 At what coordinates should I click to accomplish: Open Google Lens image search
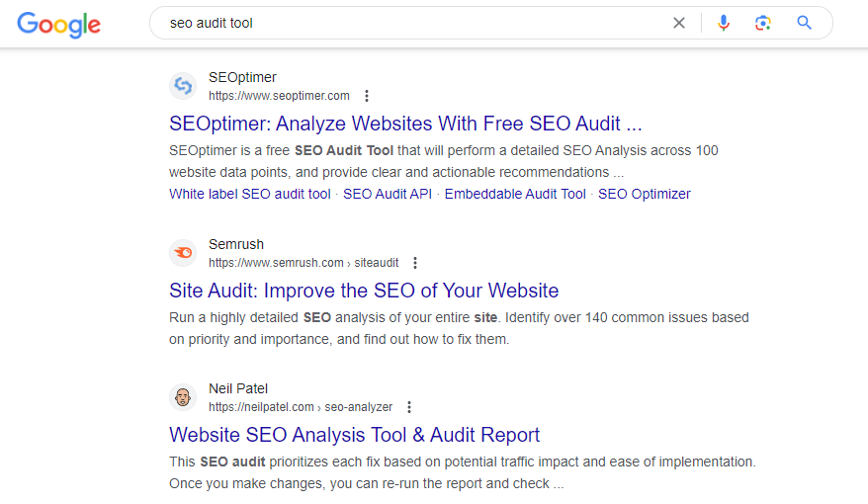[762, 23]
